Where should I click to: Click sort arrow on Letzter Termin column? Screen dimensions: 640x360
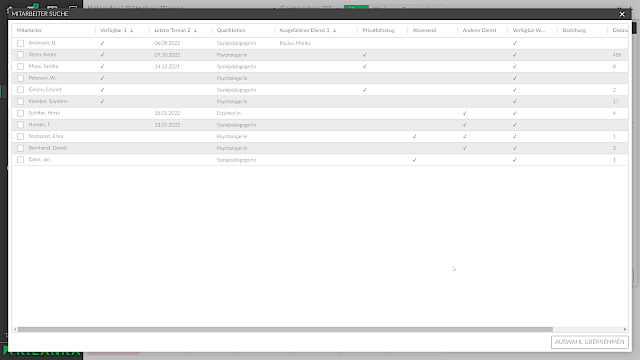tap(195, 30)
